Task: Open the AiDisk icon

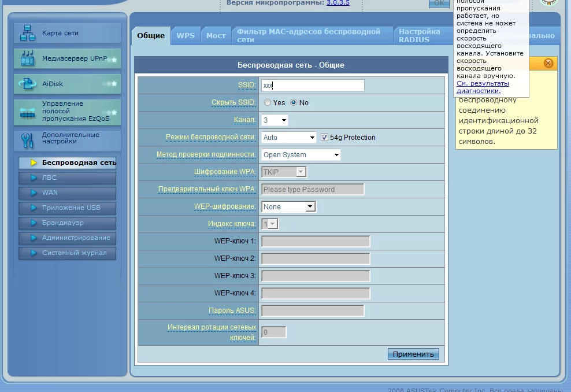Action: (28, 84)
